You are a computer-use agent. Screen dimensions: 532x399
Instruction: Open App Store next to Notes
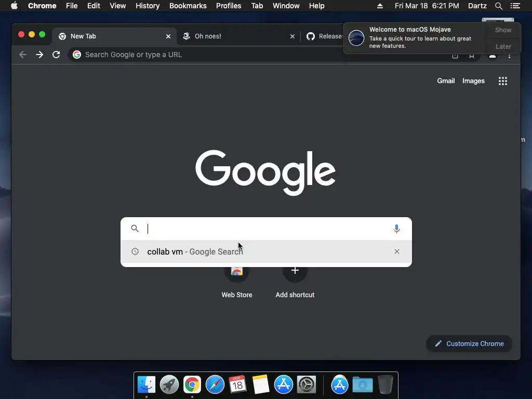283,384
